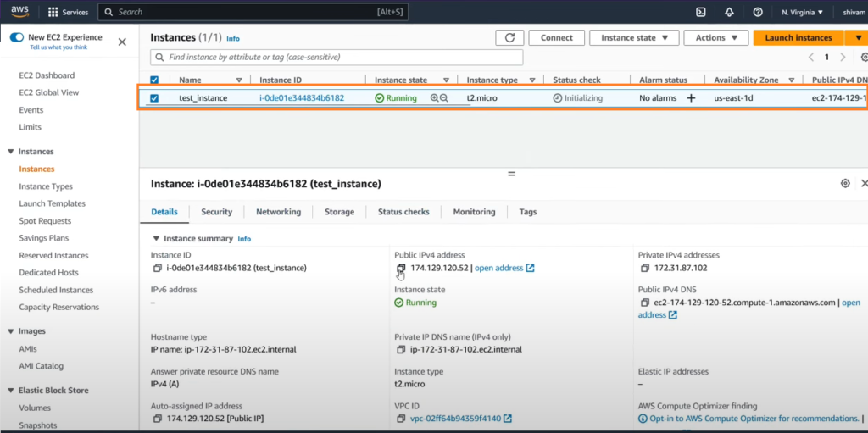Viewport: 868px width, 433px height.
Task: Open the Tags tab
Action: pyautogui.click(x=527, y=212)
